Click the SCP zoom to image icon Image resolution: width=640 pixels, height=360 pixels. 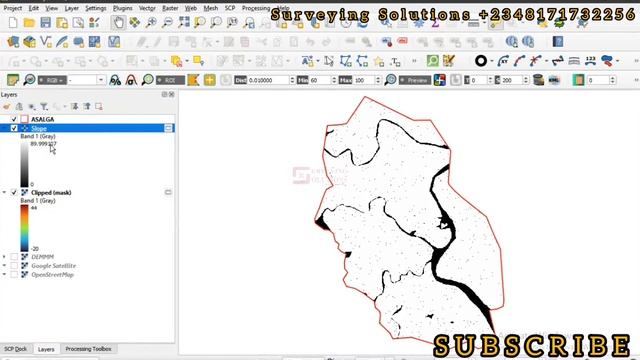click(29, 80)
